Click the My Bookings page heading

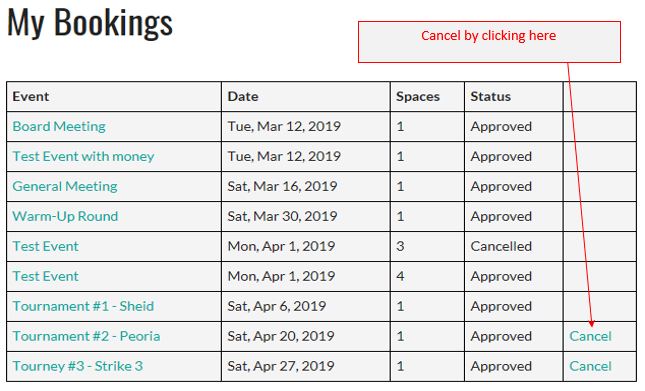(x=90, y=23)
